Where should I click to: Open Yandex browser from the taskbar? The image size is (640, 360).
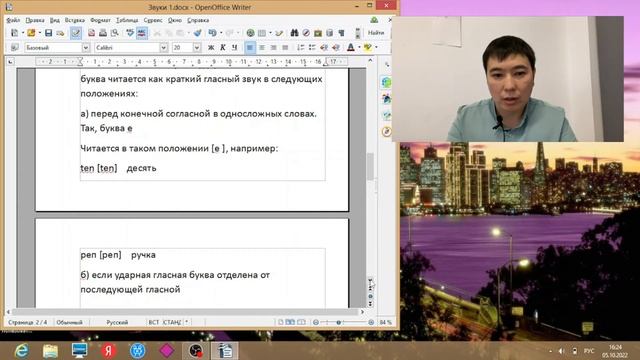pyautogui.click(x=109, y=351)
